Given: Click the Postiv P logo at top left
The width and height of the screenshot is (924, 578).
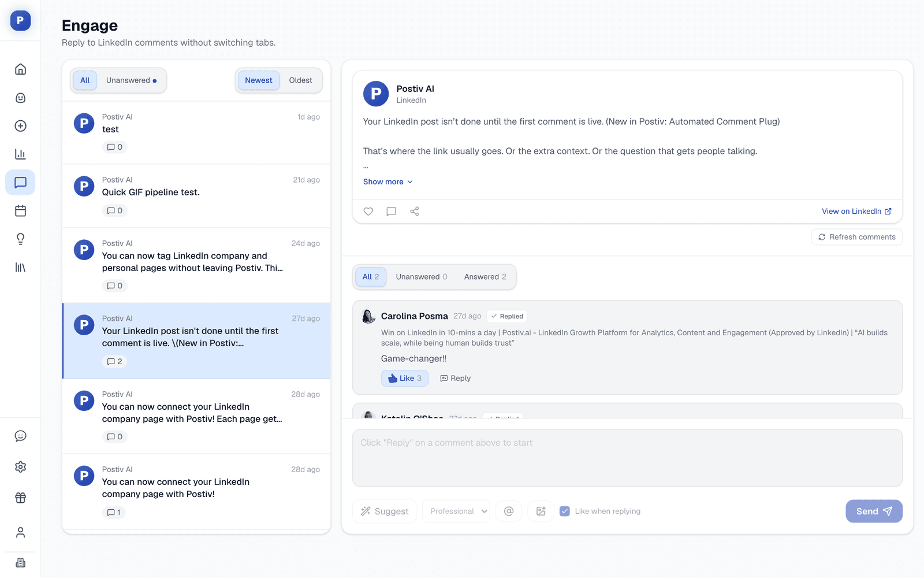Looking at the screenshot, I should point(20,20).
